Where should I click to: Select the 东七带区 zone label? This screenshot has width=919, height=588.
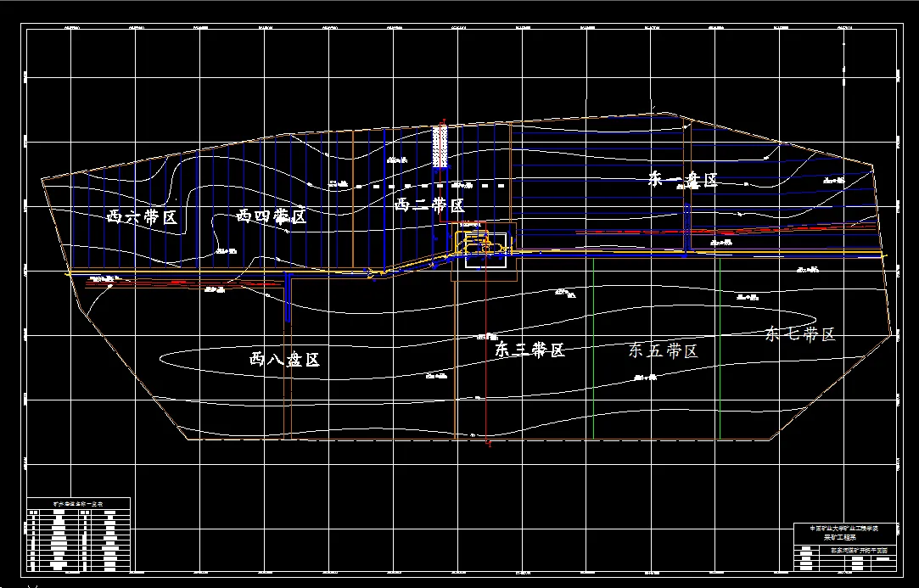click(800, 335)
